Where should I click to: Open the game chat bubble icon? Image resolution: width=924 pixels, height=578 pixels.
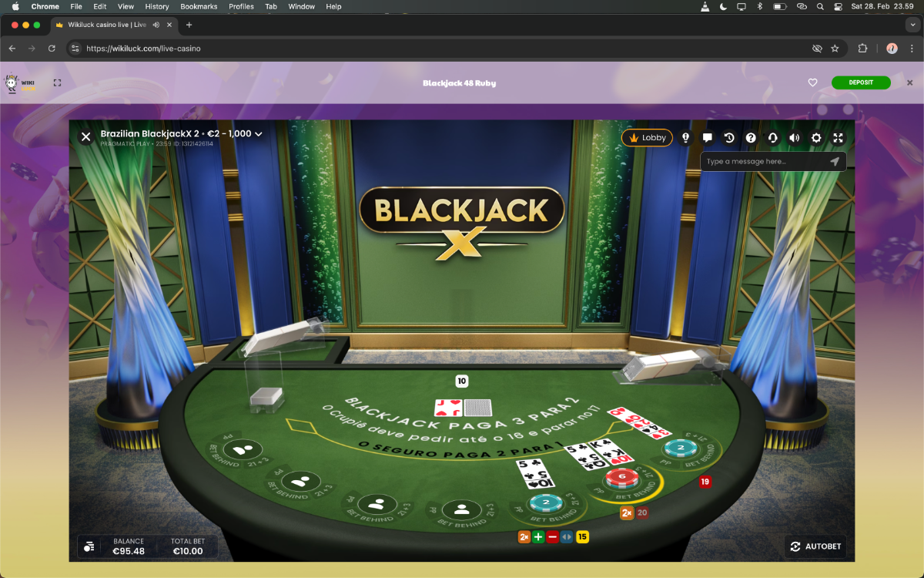(x=707, y=138)
